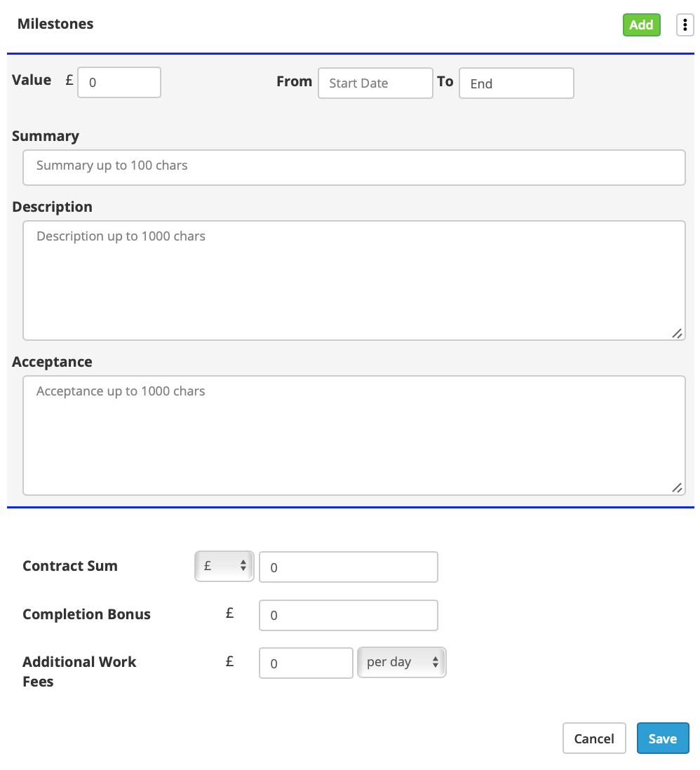The height and width of the screenshot is (770, 700).
Task: Click the Contract Sum amount field
Action: click(x=348, y=567)
